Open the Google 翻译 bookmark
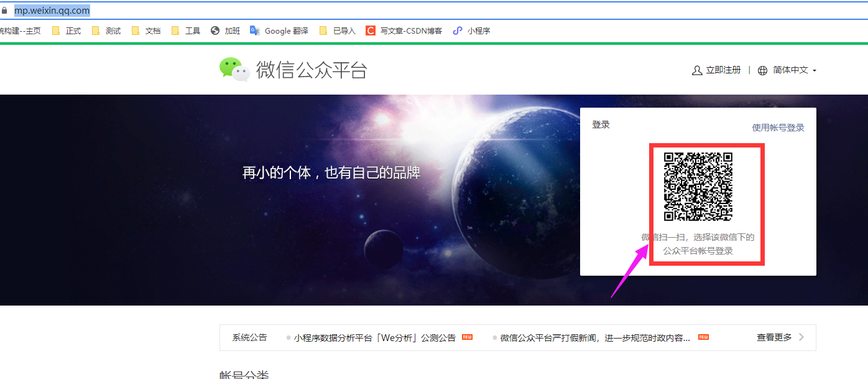The width and height of the screenshot is (868, 379). (x=279, y=30)
